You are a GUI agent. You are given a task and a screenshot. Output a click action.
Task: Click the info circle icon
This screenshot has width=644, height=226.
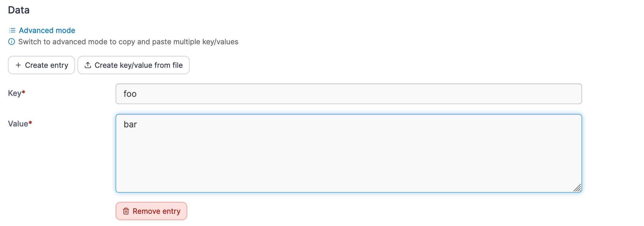coord(12,42)
